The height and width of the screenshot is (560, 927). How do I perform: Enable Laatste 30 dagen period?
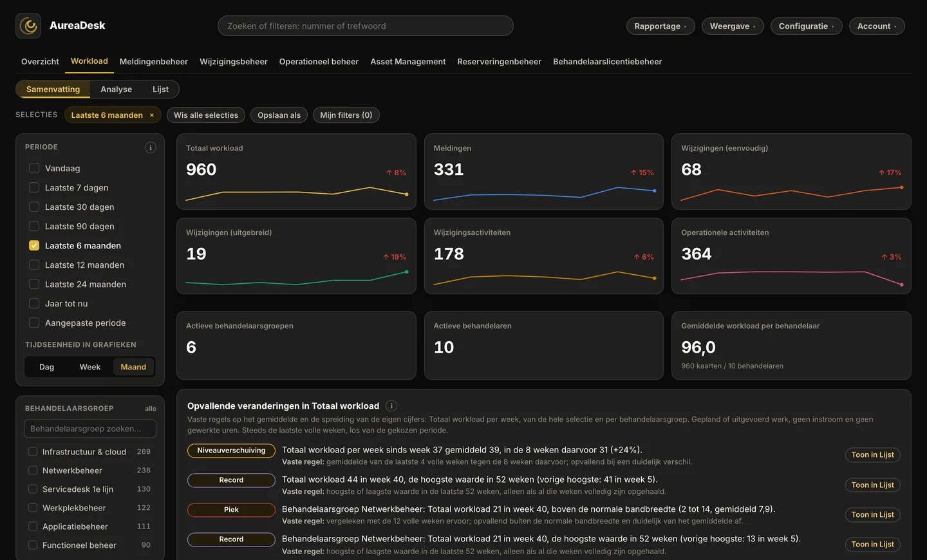pyautogui.click(x=34, y=207)
